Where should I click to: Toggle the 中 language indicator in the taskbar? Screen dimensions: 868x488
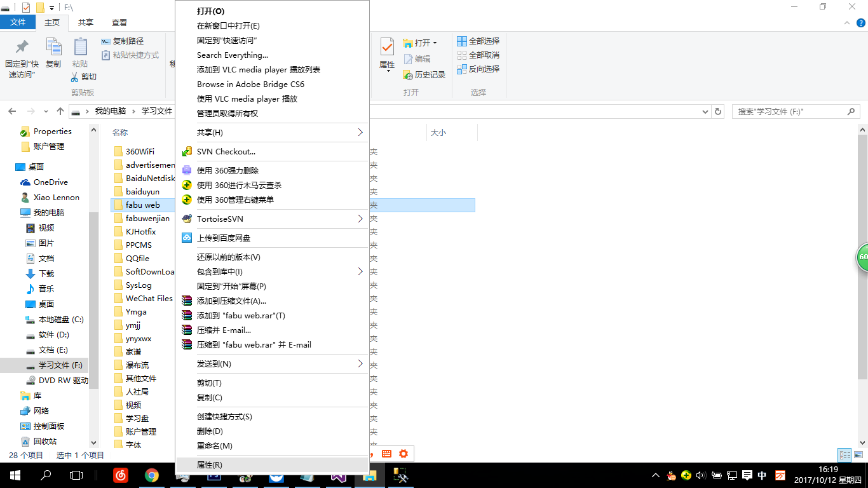[763, 475]
